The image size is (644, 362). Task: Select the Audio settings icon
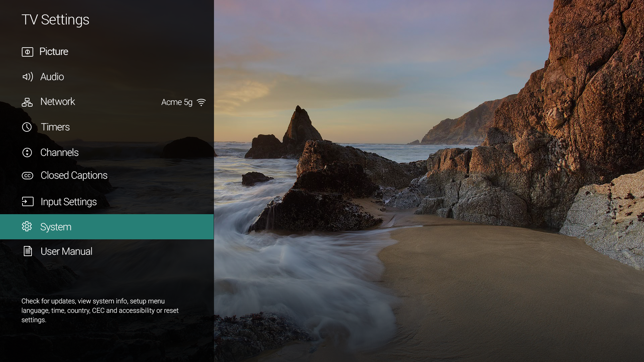tap(28, 76)
